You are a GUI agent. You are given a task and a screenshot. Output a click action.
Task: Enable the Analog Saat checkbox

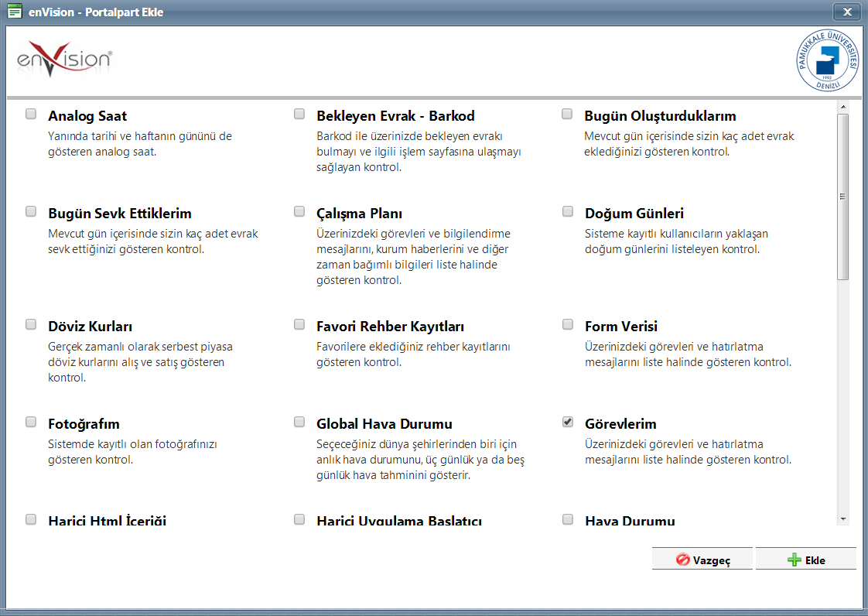pos(31,114)
